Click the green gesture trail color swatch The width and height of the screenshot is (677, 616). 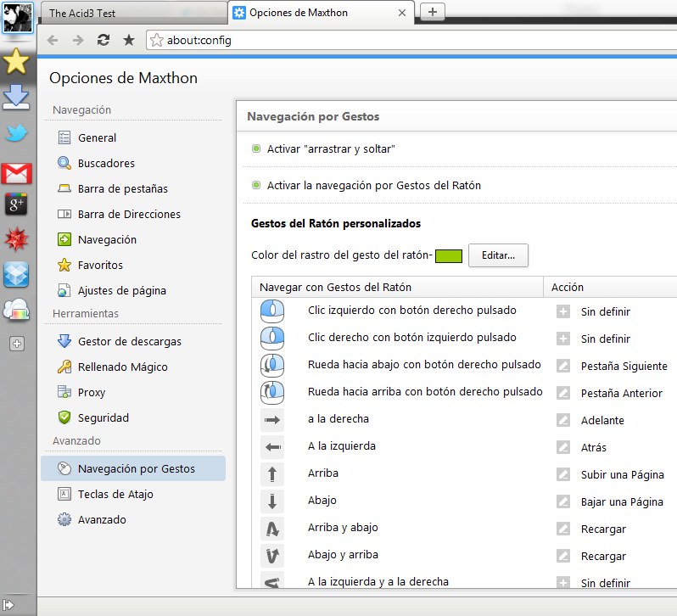click(x=448, y=255)
